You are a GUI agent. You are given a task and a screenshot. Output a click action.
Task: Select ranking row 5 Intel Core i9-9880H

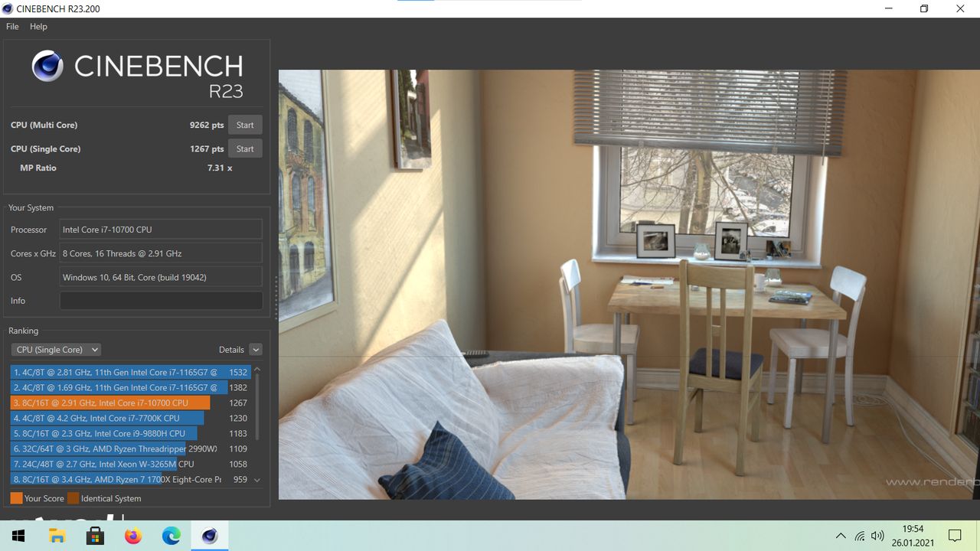(130, 433)
